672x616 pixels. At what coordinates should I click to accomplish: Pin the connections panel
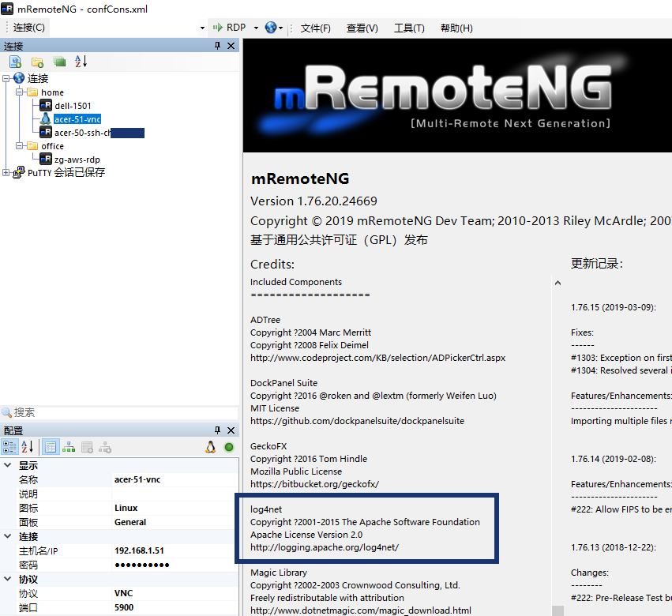[x=217, y=46]
